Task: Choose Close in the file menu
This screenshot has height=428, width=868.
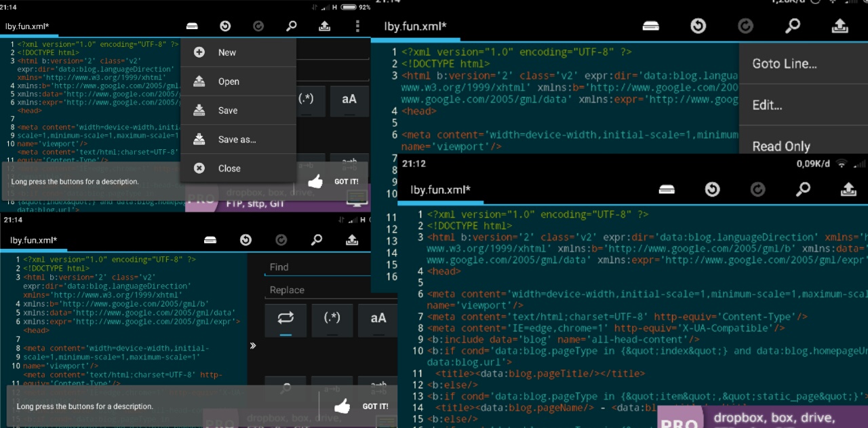Action: coord(238,168)
